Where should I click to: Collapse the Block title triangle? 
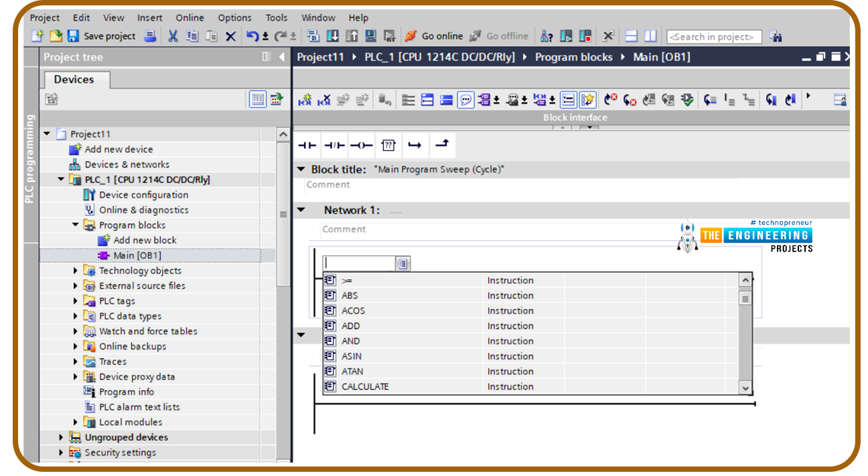[301, 170]
